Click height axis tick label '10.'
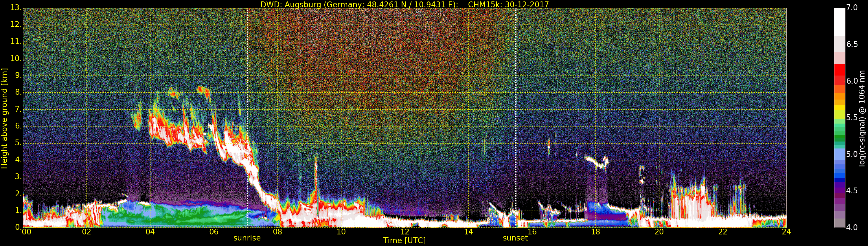The image size is (868, 246). 16,58
